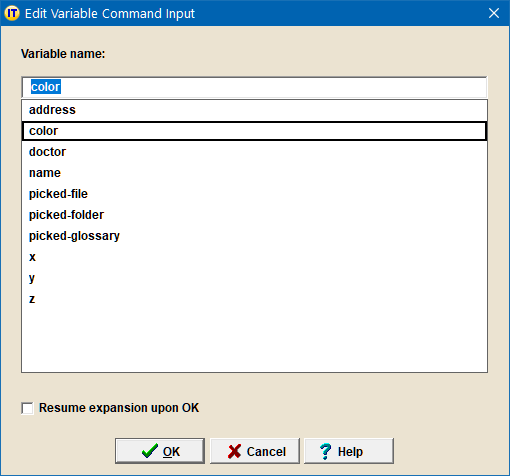Select 'color' in the variable list

click(x=254, y=131)
